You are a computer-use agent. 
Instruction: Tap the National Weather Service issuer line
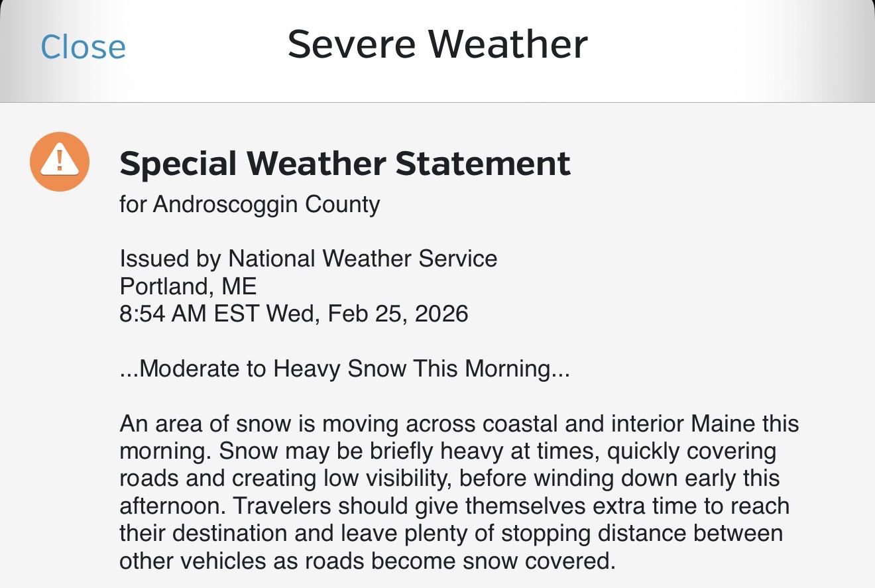point(308,259)
